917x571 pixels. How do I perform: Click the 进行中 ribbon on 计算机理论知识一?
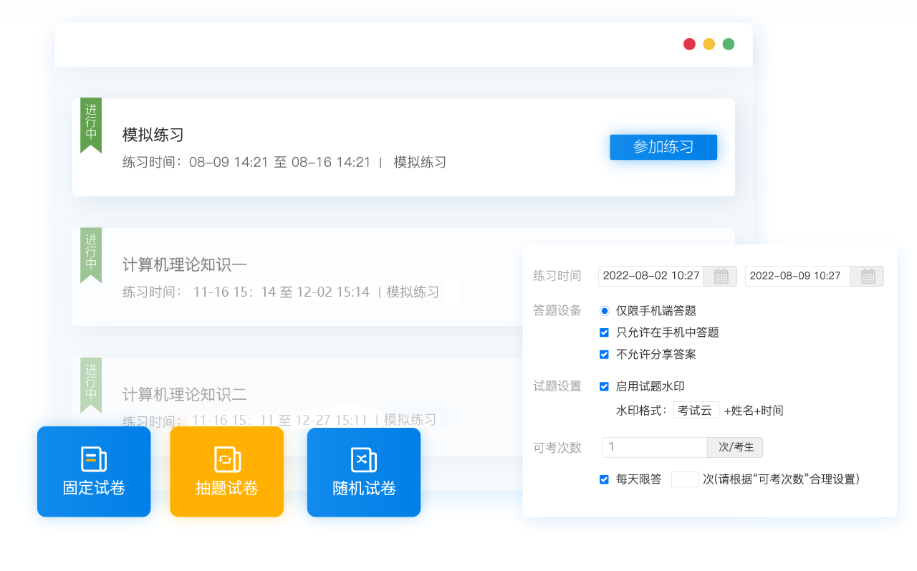(x=91, y=253)
